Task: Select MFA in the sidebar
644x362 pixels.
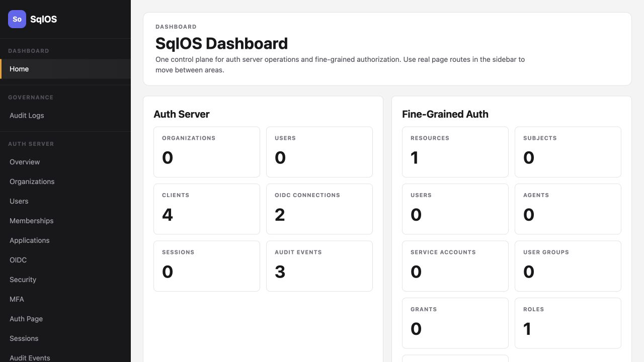Action: pyautogui.click(x=65, y=299)
